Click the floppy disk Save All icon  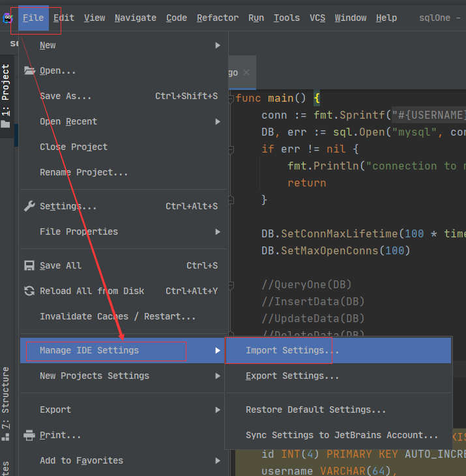pos(29,265)
